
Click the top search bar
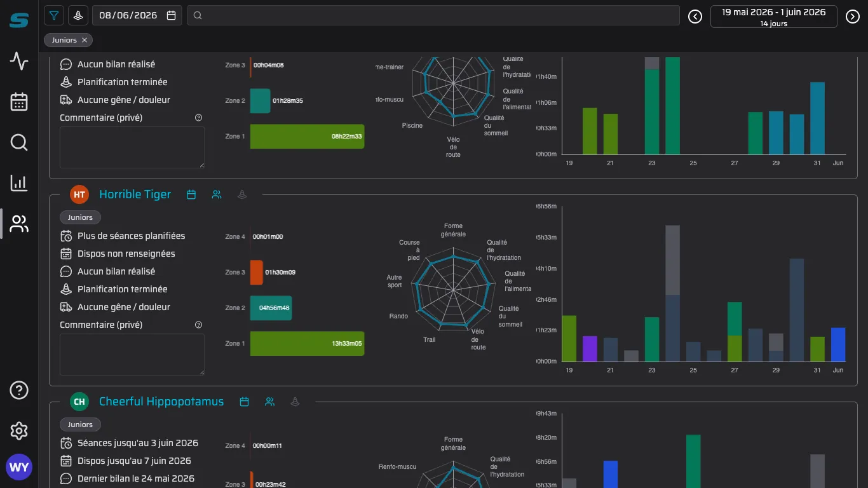(433, 15)
